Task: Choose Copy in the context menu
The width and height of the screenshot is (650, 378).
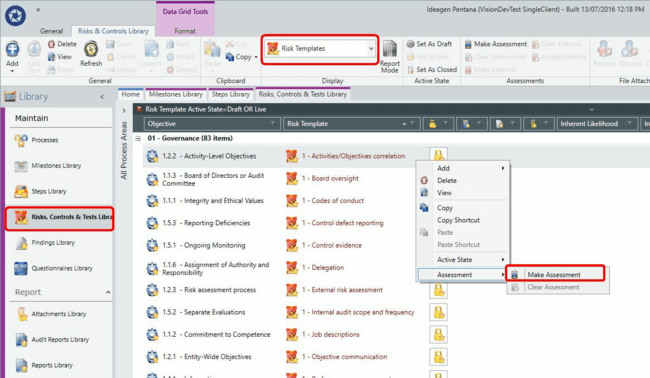Action: pyautogui.click(x=463, y=208)
